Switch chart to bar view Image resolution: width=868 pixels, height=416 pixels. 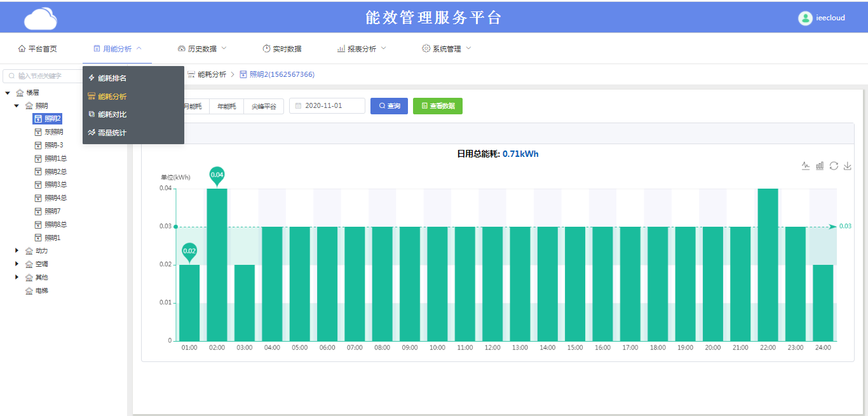pyautogui.click(x=820, y=166)
